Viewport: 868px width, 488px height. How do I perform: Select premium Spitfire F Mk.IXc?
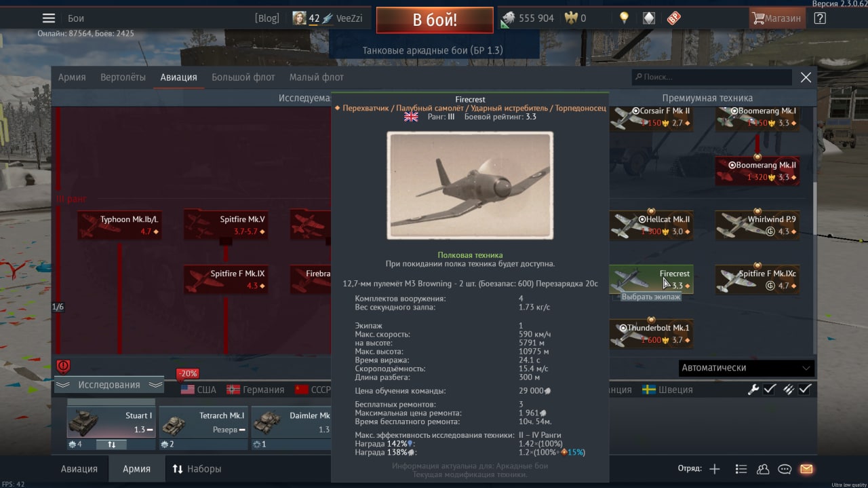(x=757, y=280)
